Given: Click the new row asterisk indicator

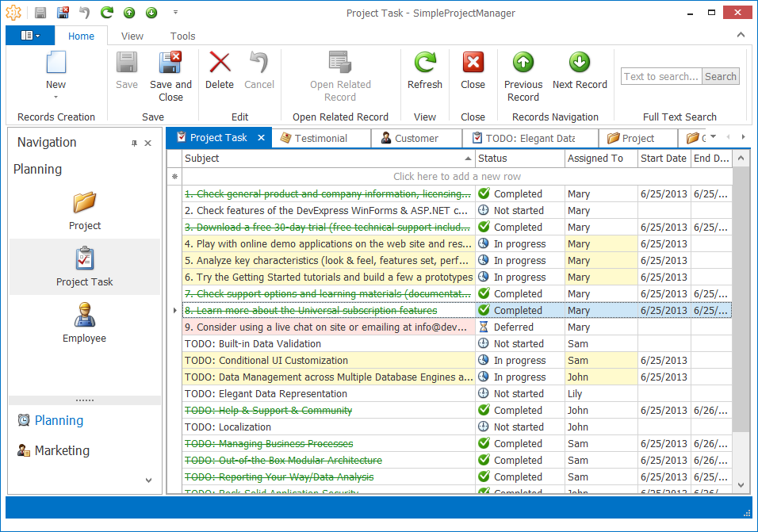Looking at the screenshot, I should pyautogui.click(x=175, y=176).
